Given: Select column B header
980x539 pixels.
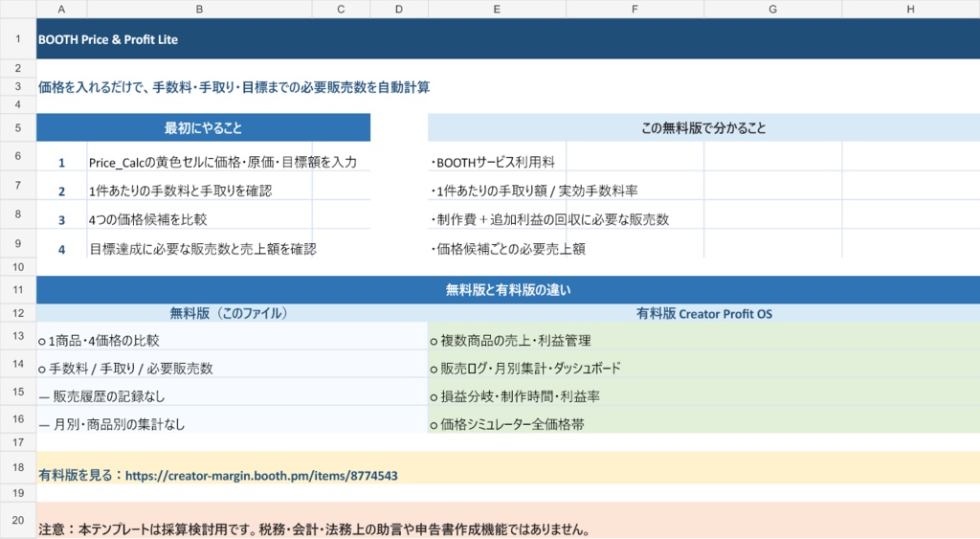Looking at the screenshot, I should coord(199,9).
